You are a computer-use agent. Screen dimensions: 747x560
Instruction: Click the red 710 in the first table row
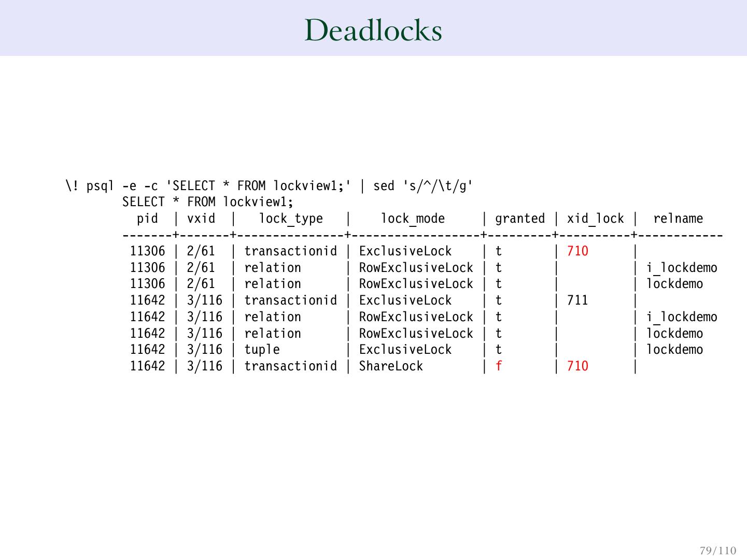coord(577,251)
